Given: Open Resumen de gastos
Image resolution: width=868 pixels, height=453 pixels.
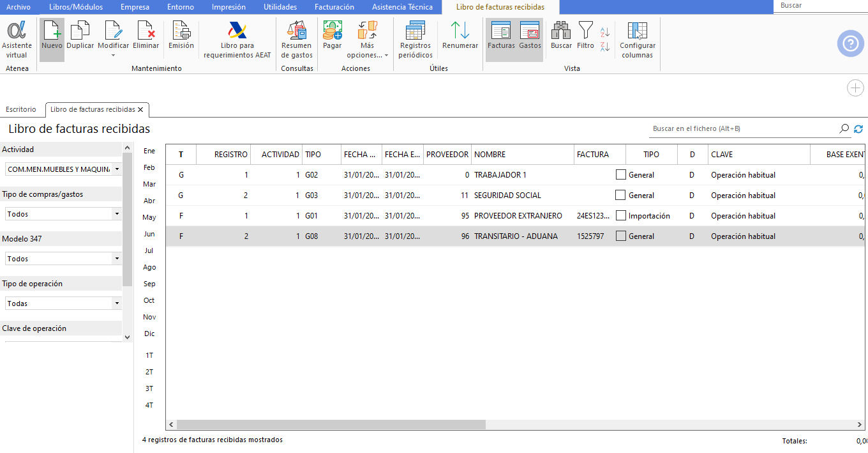Looking at the screenshot, I should coord(297,40).
